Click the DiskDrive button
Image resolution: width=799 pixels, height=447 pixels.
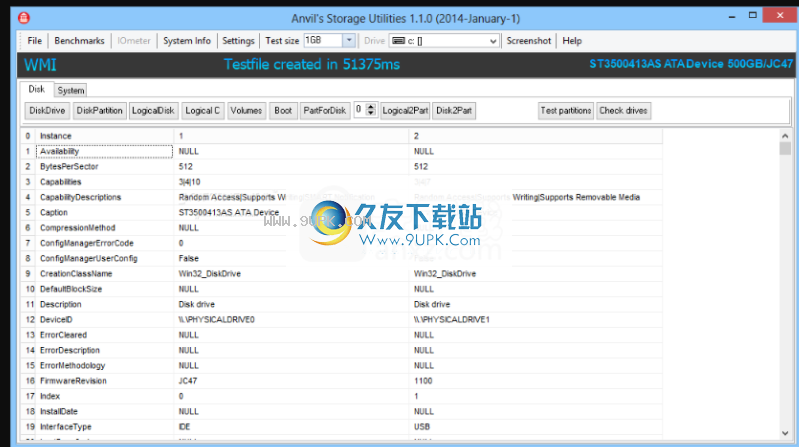pyautogui.click(x=47, y=111)
